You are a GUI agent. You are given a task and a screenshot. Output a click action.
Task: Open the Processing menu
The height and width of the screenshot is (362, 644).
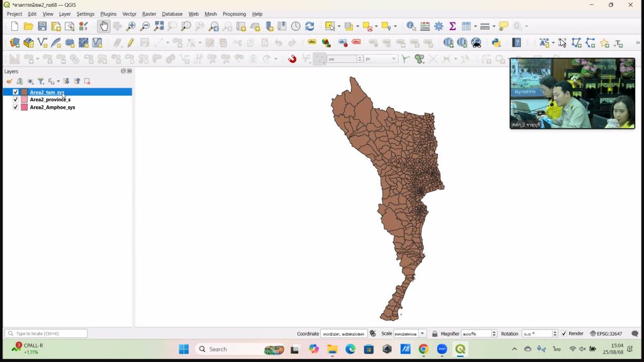coord(234,14)
